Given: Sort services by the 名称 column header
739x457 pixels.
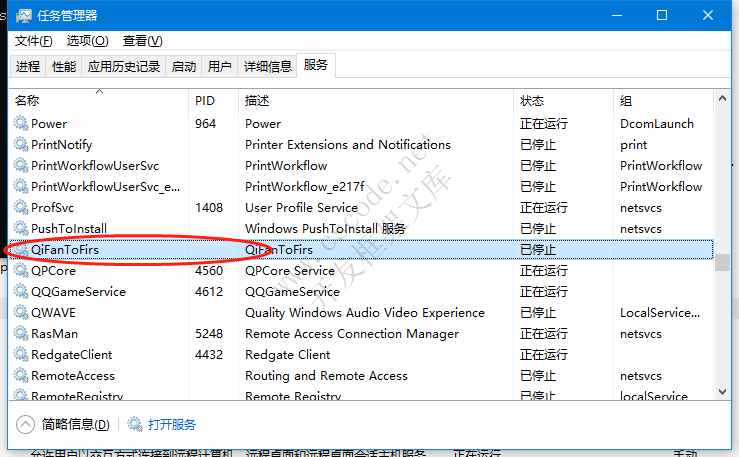Looking at the screenshot, I should (x=99, y=100).
